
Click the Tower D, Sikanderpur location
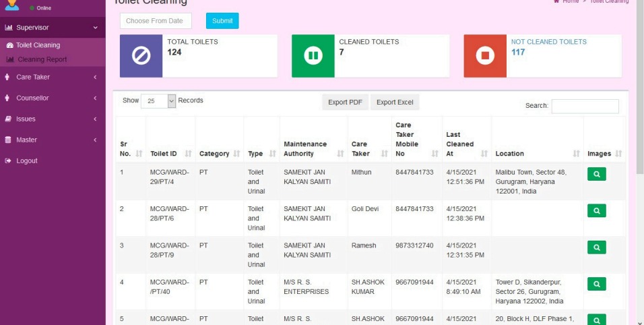[529, 292]
